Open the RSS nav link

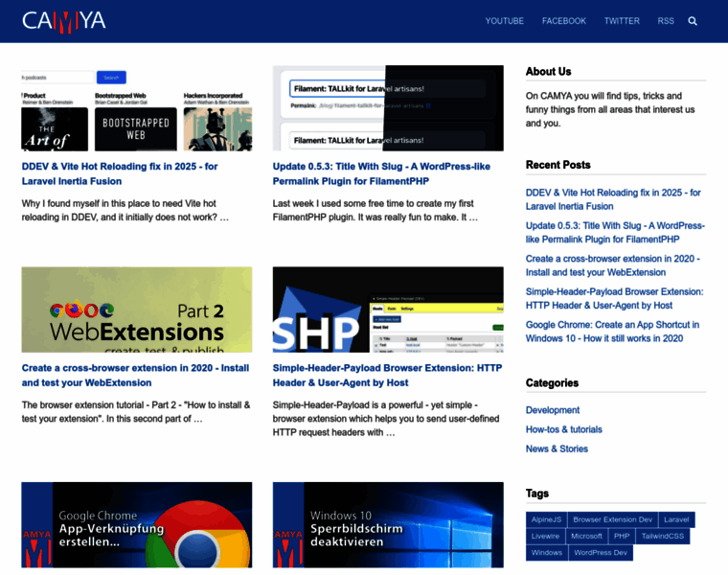coord(666,21)
